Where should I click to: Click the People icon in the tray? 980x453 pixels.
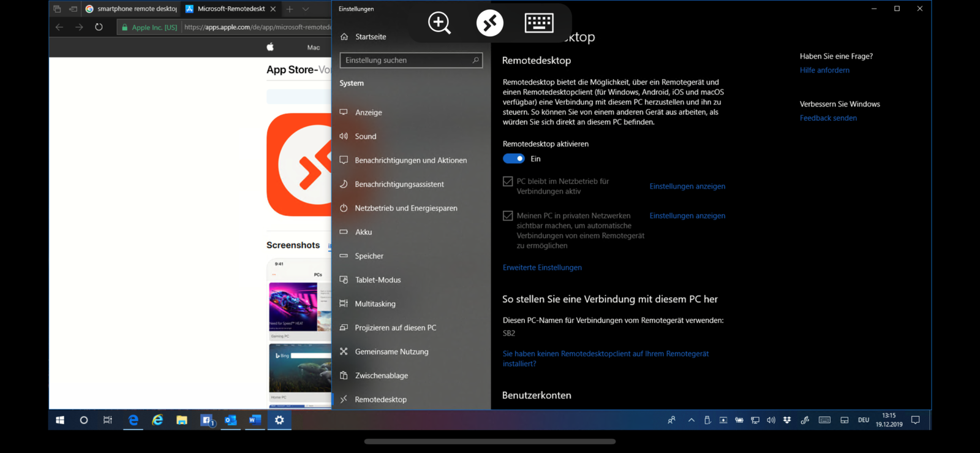click(672, 420)
